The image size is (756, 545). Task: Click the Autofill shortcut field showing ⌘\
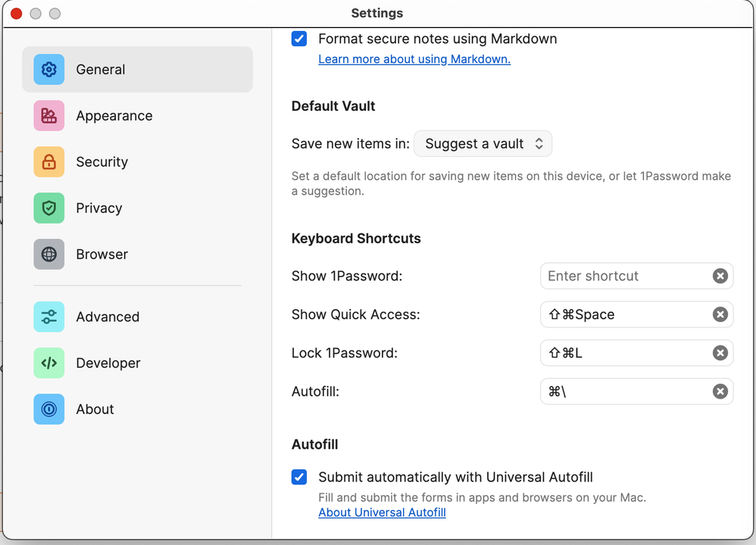point(625,391)
